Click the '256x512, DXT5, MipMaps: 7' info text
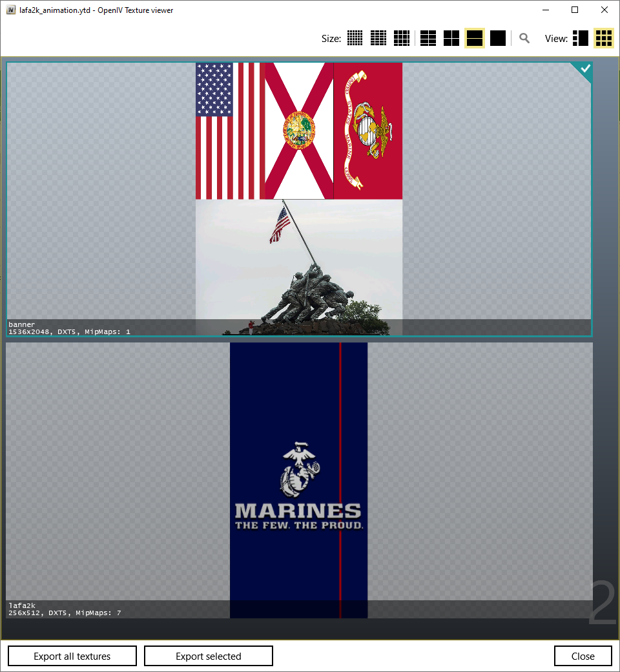Screen dimensions: 620x672 coord(65,613)
